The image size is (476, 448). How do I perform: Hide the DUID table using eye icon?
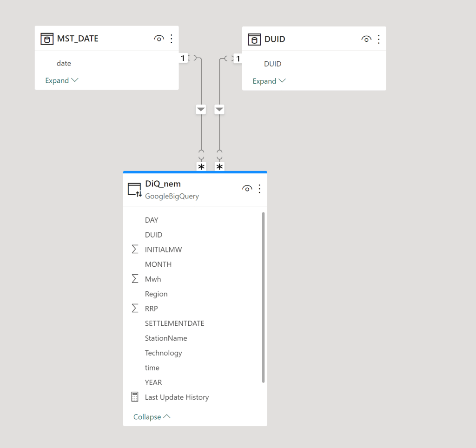coord(366,40)
